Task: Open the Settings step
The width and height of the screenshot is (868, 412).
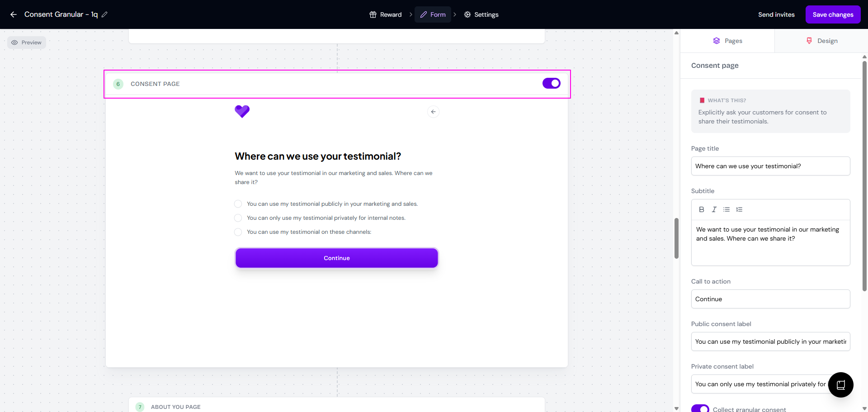Action: [481, 14]
